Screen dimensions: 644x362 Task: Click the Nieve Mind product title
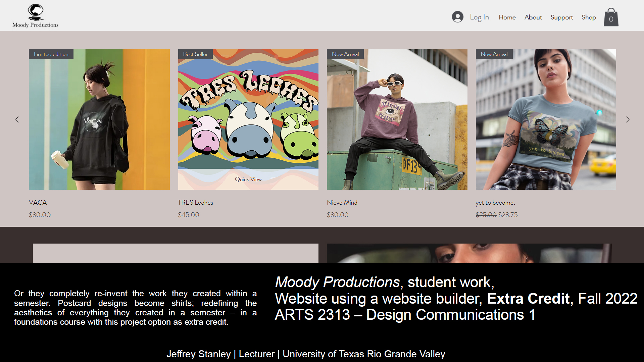[342, 202]
